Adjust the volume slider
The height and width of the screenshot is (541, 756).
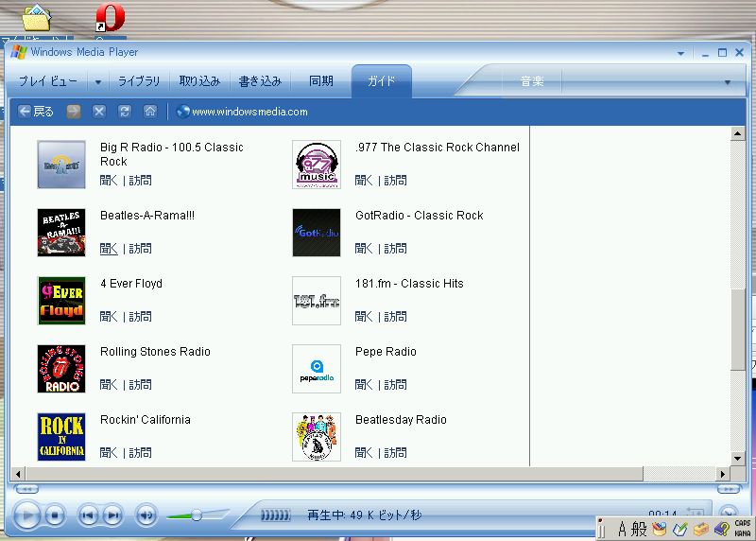coord(198,515)
